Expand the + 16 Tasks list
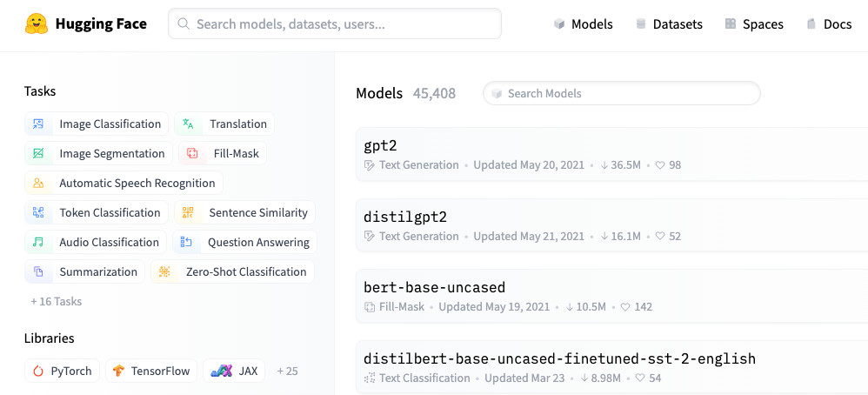 (x=57, y=301)
